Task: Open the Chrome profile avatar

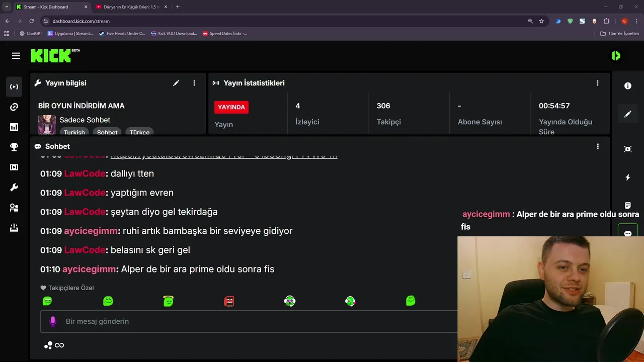Action: tap(624, 21)
